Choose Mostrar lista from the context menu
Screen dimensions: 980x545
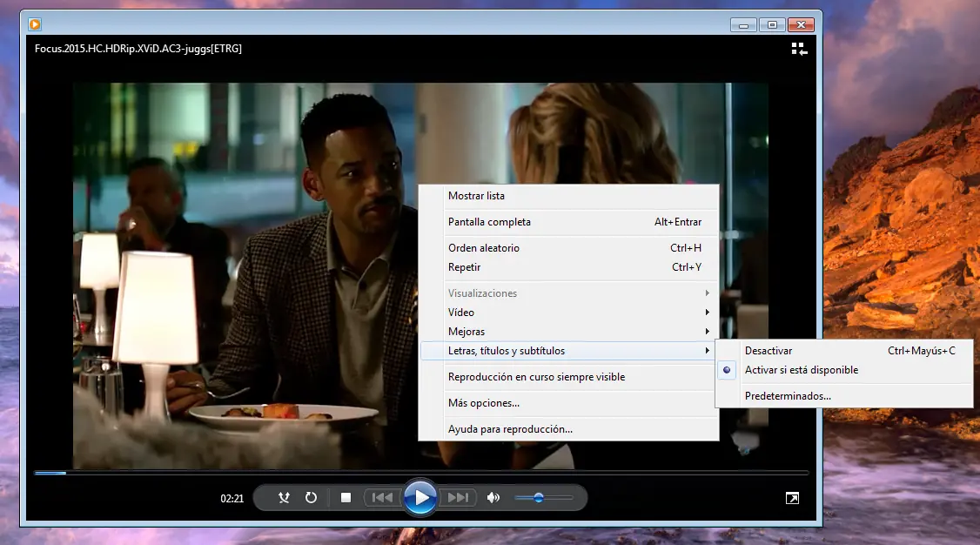pyautogui.click(x=568, y=196)
